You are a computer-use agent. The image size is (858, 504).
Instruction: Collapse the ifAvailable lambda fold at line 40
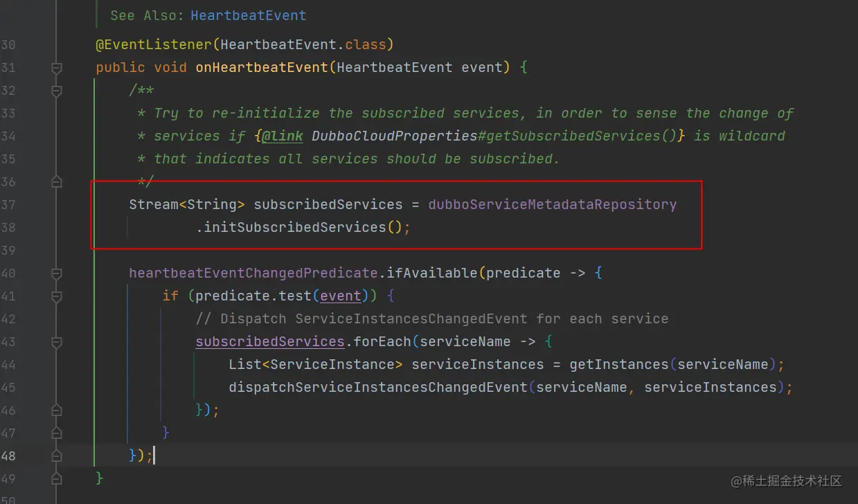pos(57,273)
